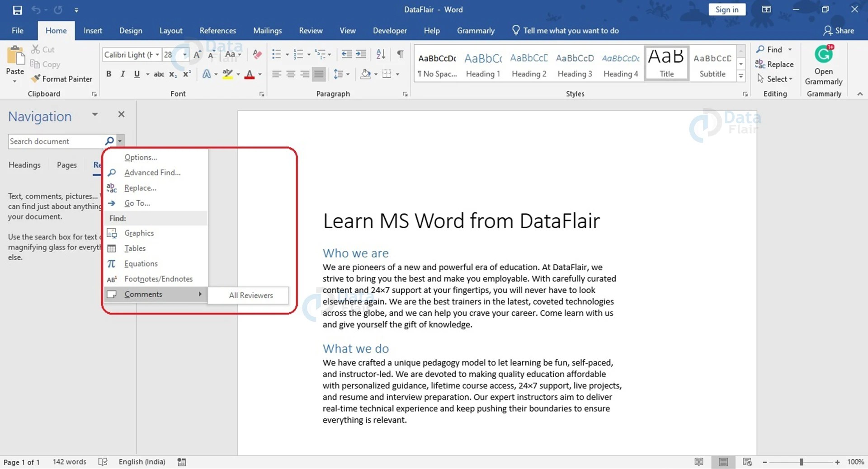The image size is (868, 469).
Task: Show paragraph marks with the pilcrow button
Action: [400, 54]
